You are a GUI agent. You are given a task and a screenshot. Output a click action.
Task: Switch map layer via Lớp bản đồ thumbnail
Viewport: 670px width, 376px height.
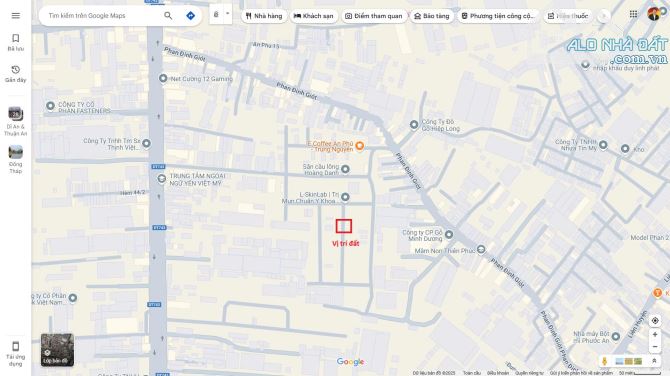(x=57, y=350)
